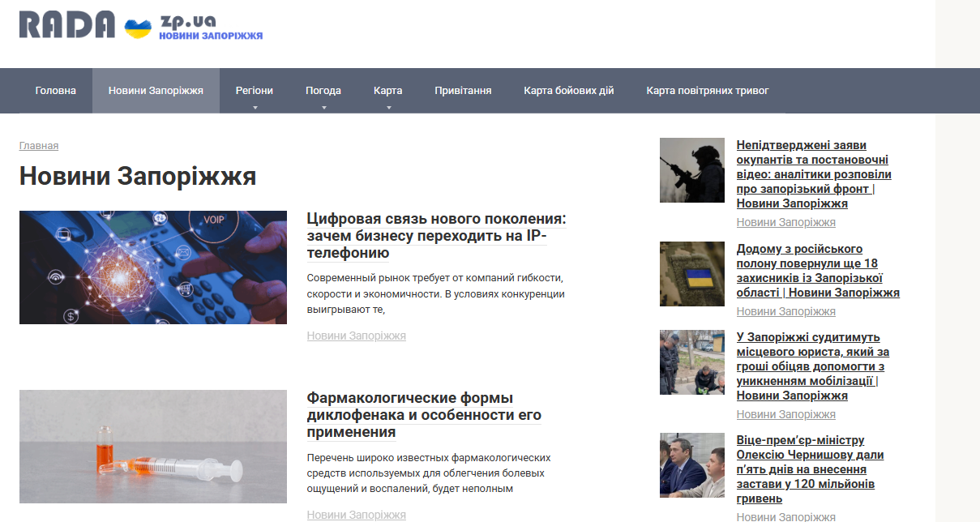The height and width of the screenshot is (522, 980).
Task: Expand the Карта dropdown menu
Action: tap(388, 91)
